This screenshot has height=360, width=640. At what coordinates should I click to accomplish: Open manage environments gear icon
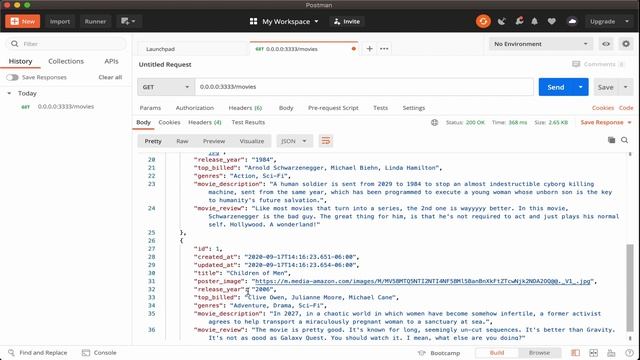[626, 44]
